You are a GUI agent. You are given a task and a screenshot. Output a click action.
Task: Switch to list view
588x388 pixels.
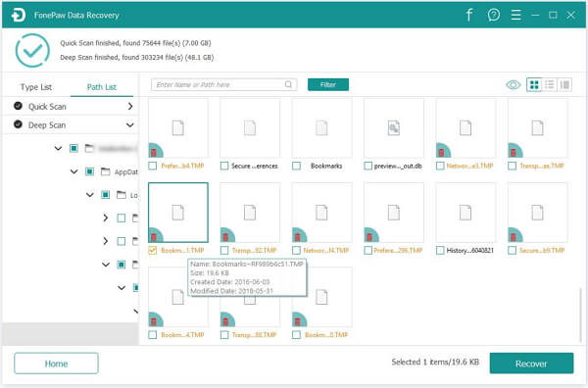pyautogui.click(x=550, y=84)
